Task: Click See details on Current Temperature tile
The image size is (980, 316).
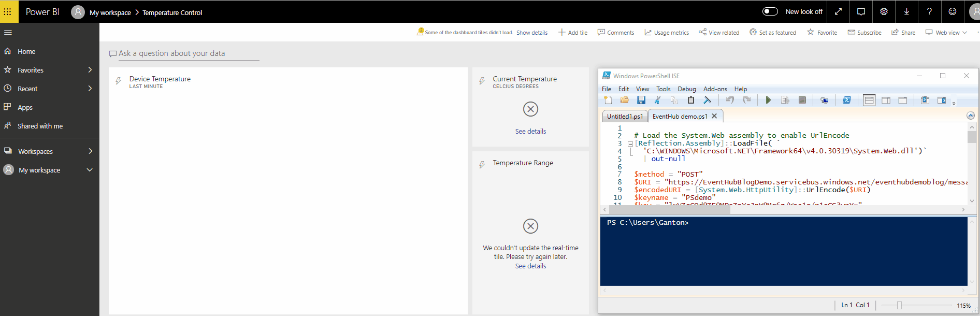Action: point(530,132)
